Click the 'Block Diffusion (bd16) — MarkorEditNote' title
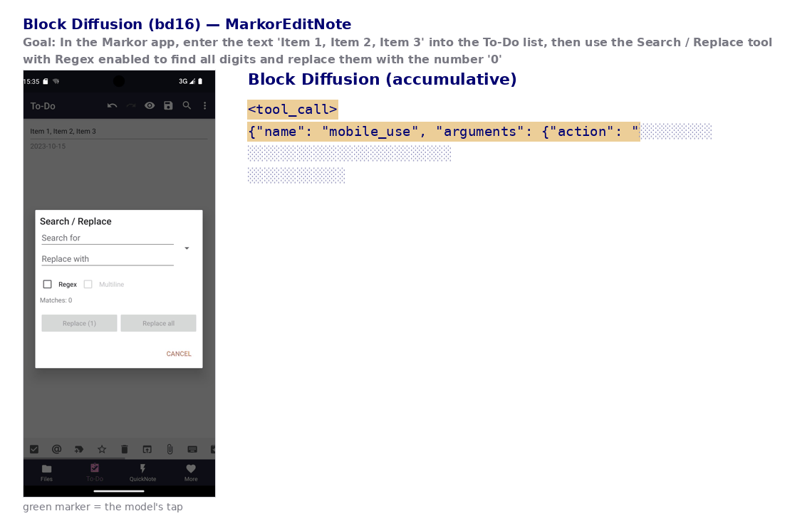The width and height of the screenshot is (812, 521). point(187,24)
